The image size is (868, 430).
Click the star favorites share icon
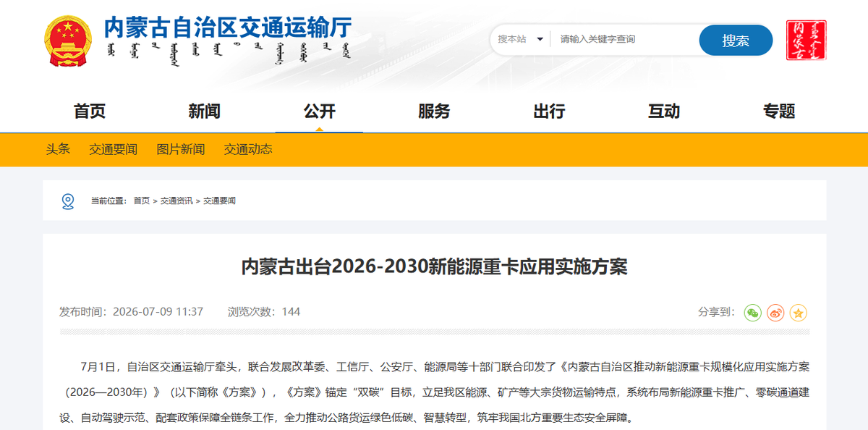coord(799,313)
